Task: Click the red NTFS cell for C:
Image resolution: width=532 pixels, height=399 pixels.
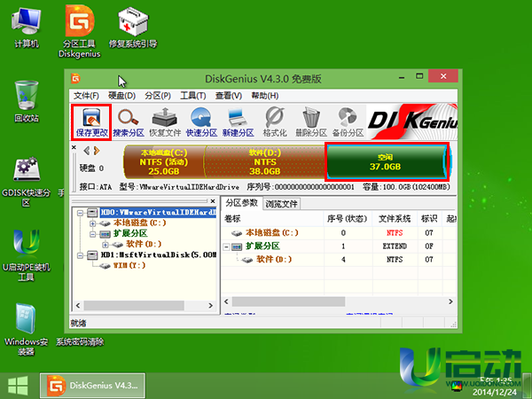Action: (x=395, y=232)
